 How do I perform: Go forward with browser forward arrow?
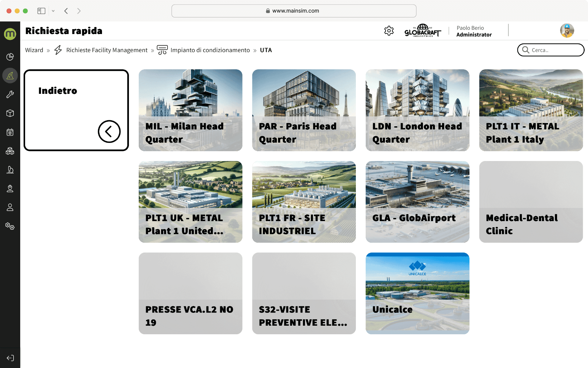(79, 11)
